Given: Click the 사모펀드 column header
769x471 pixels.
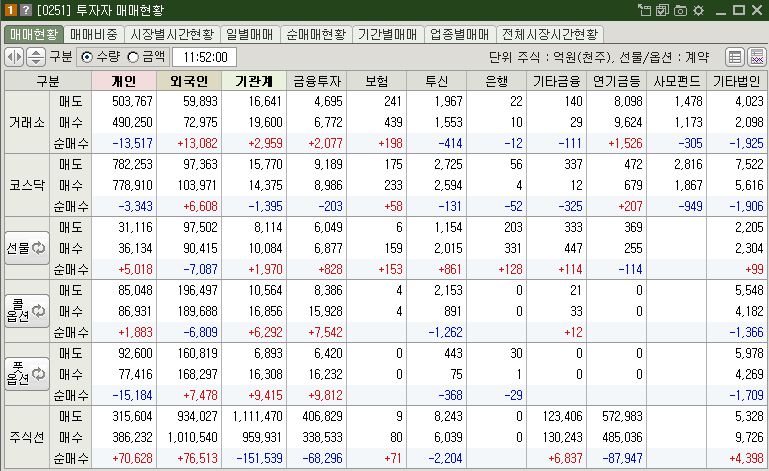Looking at the screenshot, I should 677,81.
